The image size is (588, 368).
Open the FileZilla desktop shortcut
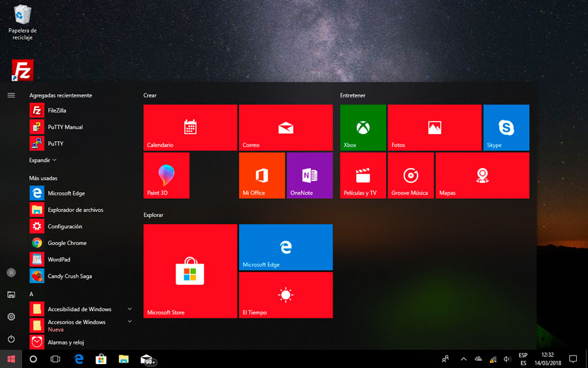click(x=23, y=71)
